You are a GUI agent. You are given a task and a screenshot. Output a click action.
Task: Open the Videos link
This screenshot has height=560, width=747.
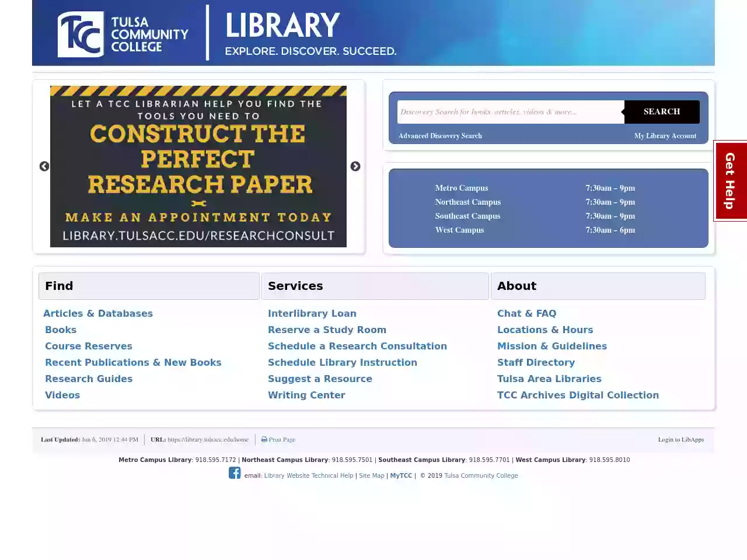tap(62, 395)
